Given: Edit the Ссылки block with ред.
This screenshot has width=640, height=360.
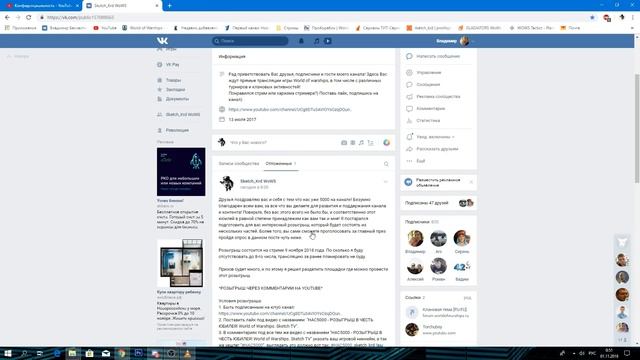Looking at the screenshot, I should point(468,298).
